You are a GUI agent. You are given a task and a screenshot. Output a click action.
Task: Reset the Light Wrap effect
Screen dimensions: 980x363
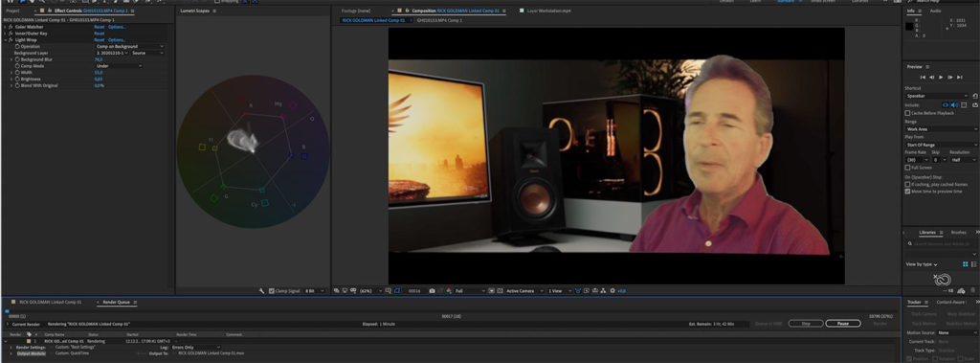[x=100, y=40]
